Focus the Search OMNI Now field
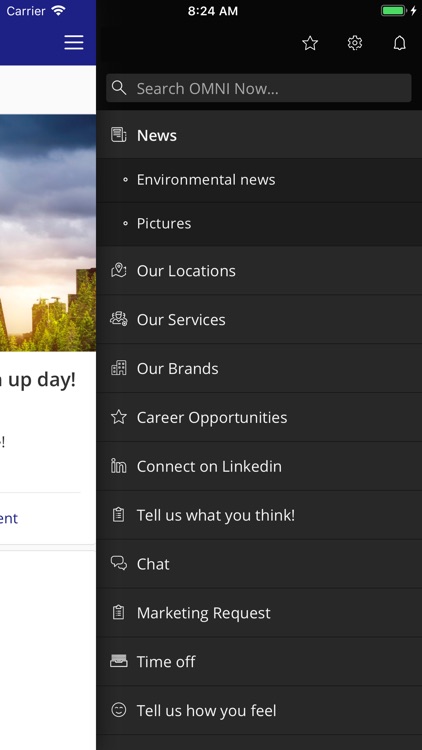This screenshot has height=750, width=422. [259, 88]
